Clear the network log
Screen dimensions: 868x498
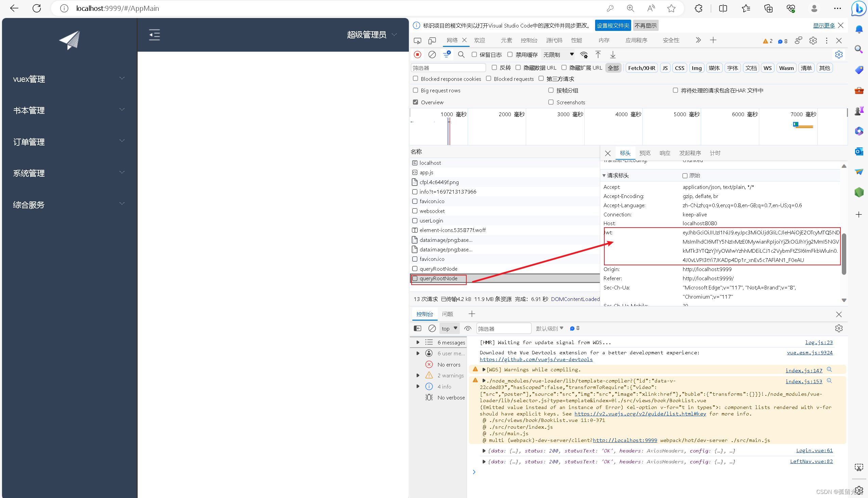tap(432, 55)
